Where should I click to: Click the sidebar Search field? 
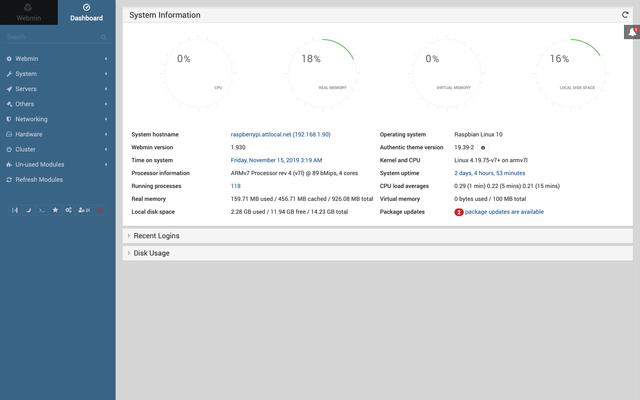[52, 37]
